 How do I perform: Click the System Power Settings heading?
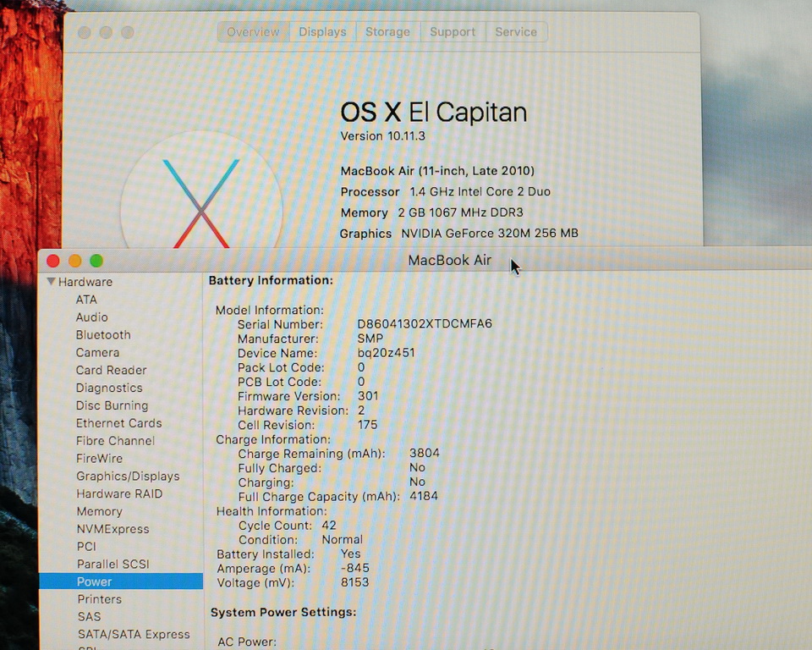[x=283, y=612]
